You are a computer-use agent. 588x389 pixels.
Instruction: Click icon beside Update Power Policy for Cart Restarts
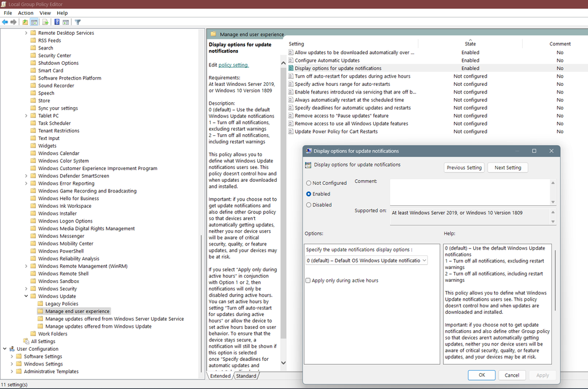291,131
